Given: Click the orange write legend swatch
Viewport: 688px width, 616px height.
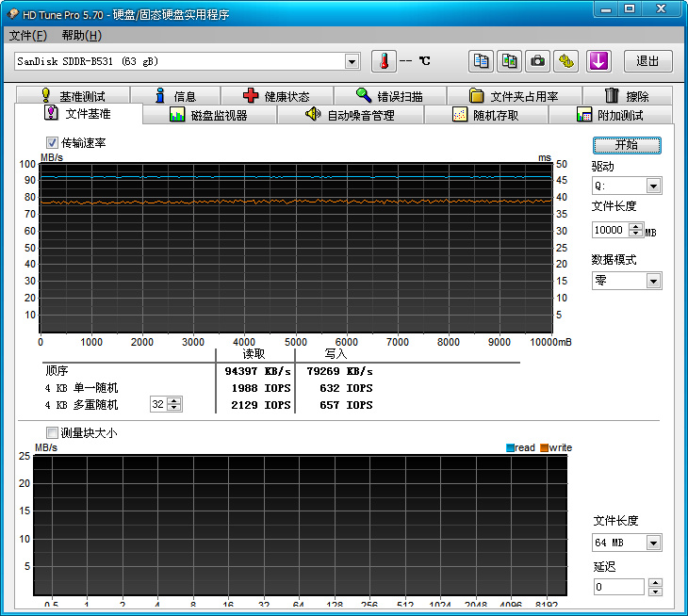Looking at the screenshot, I should (x=544, y=447).
